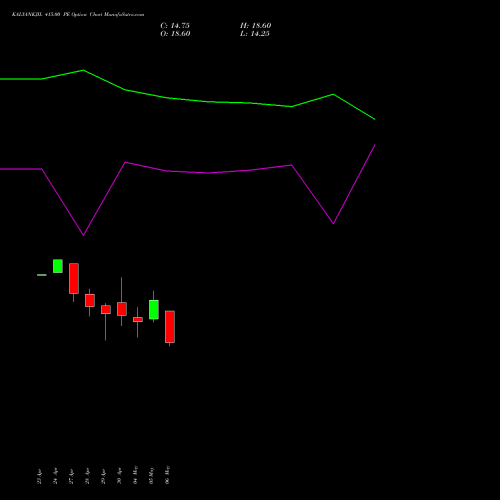This screenshot has width=500, height=500.
Task: Select the green 05 May candlestick
Action: click(x=154, y=310)
